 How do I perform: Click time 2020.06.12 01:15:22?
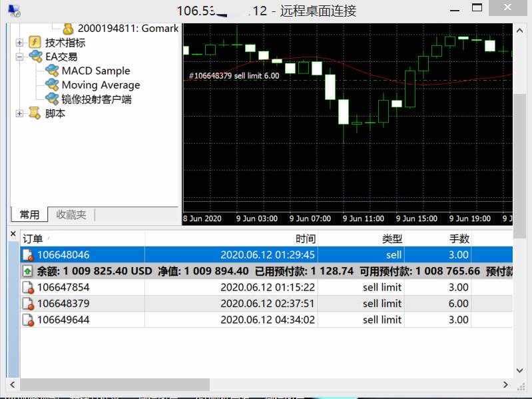(268, 287)
